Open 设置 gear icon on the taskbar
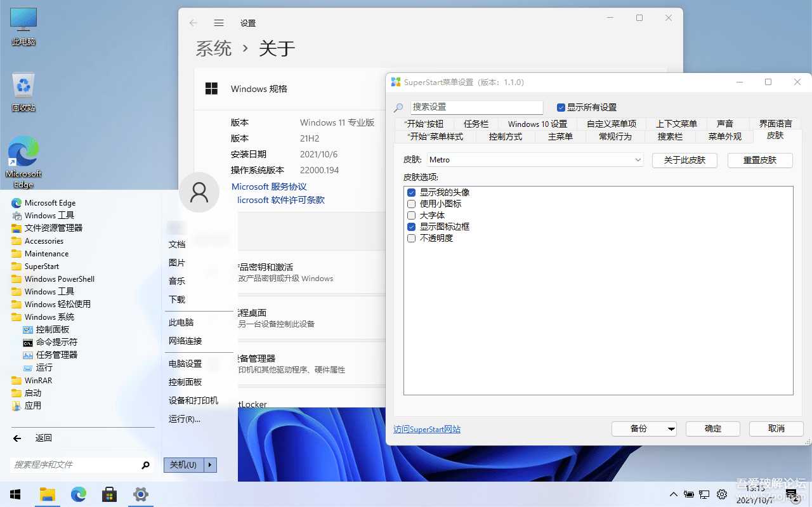 [140, 494]
